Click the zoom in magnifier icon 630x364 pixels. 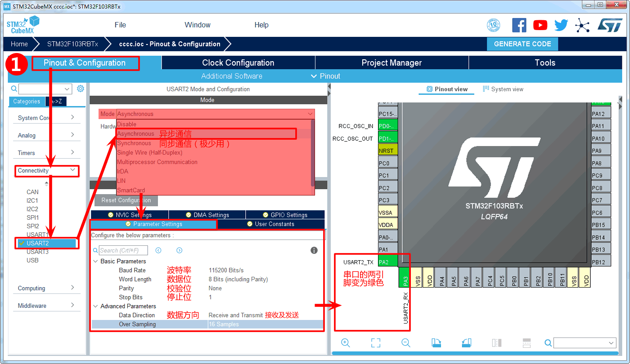tap(346, 343)
